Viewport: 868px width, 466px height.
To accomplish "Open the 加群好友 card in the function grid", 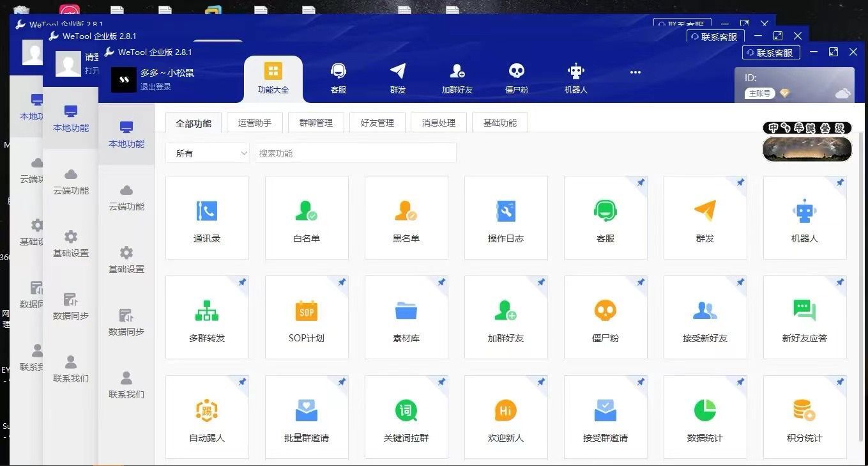I will click(x=506, y=317).
